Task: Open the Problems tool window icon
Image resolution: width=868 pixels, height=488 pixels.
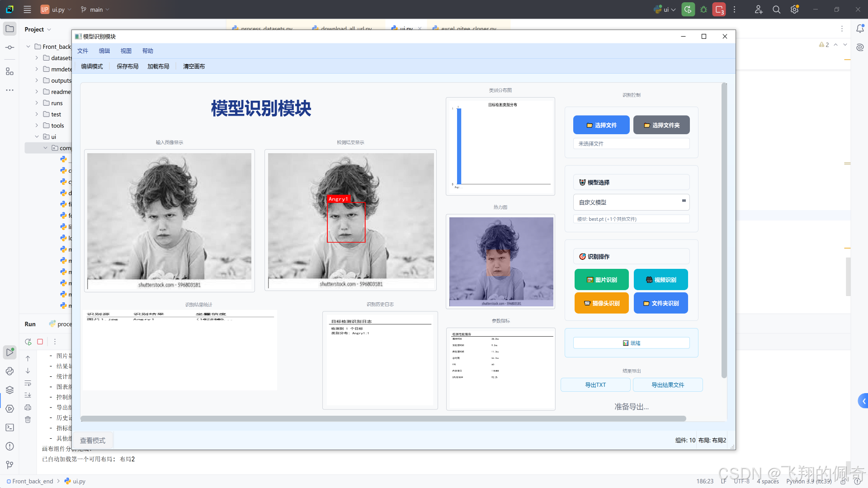Action: [9, 446]
